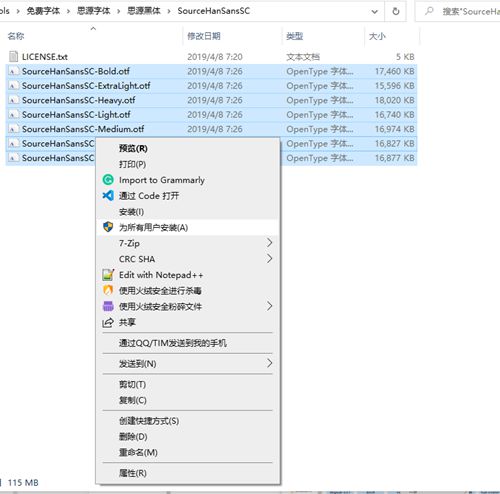Select SourceHanSansSC-ExtraLight.otf file name
500x494 pixels.
click(86, 86)
